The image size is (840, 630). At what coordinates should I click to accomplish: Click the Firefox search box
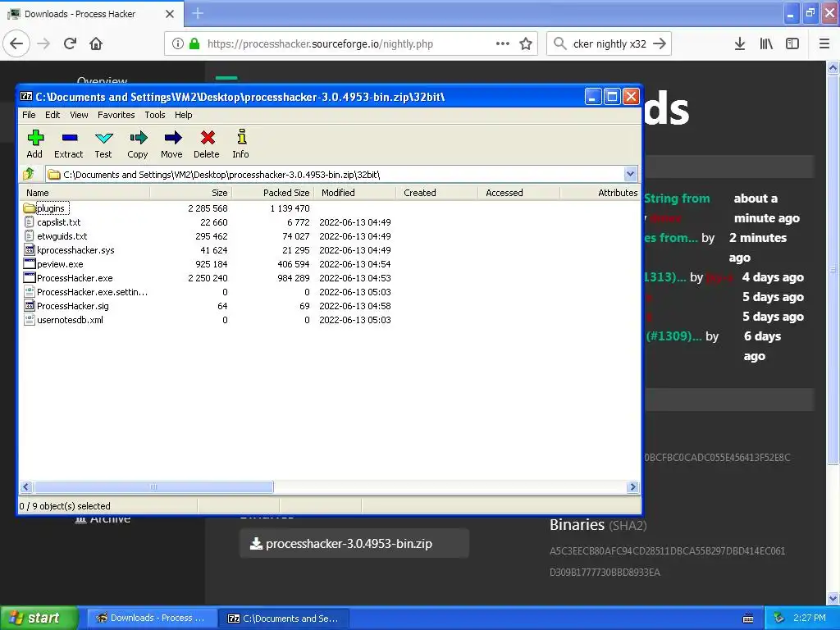pyautogui.click(x=610, y=44)
